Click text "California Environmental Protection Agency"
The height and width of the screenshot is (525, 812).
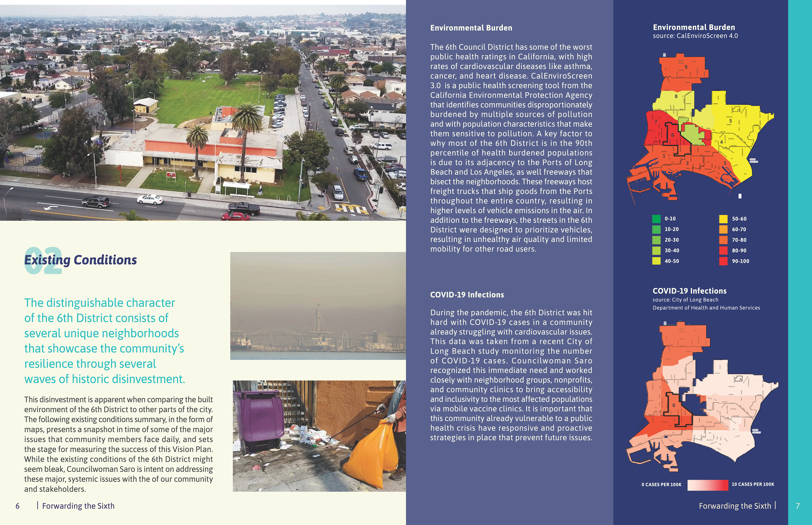tap(511, 95)
